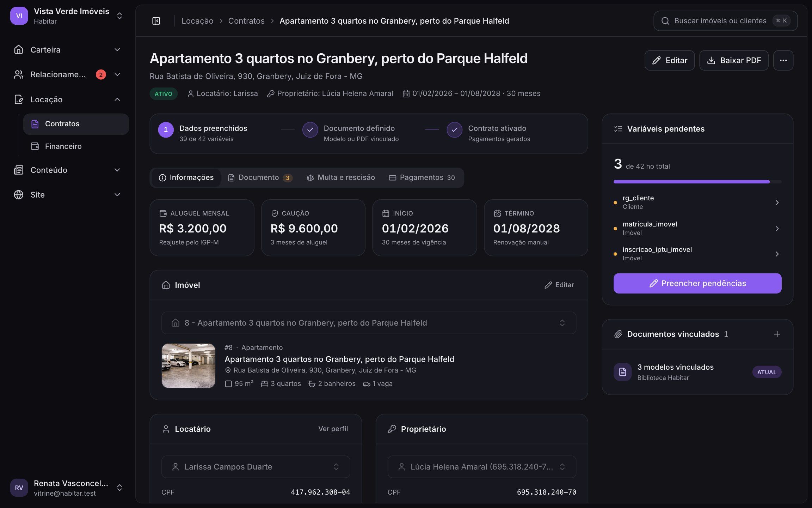Open Contratos in the sidebar

(x=76, y=124)
